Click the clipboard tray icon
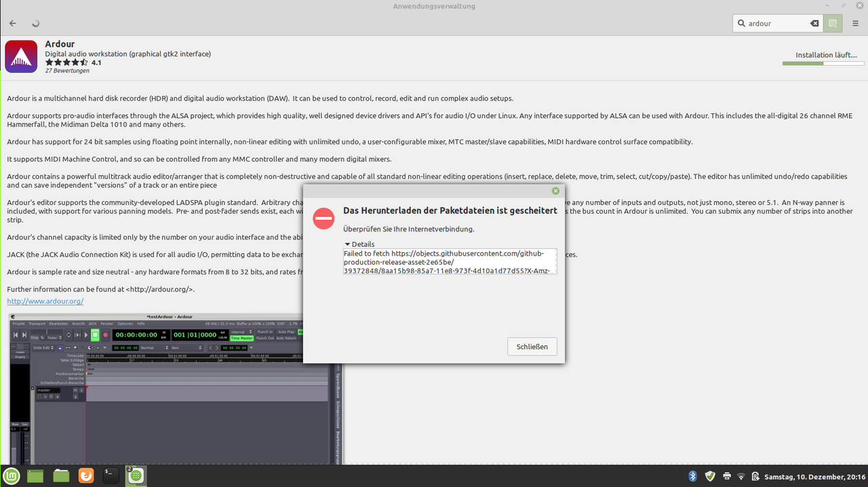 point(755,476)
